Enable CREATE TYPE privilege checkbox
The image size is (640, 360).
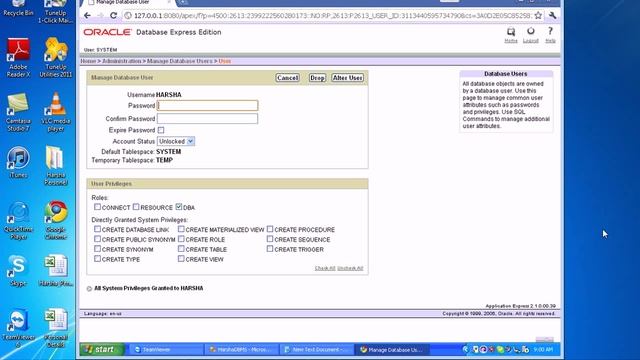coord(97,259)
